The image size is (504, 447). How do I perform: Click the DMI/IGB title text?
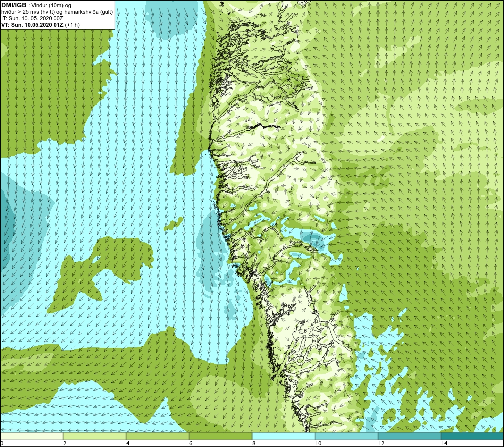pyautogui.click(x=14, y=5)
